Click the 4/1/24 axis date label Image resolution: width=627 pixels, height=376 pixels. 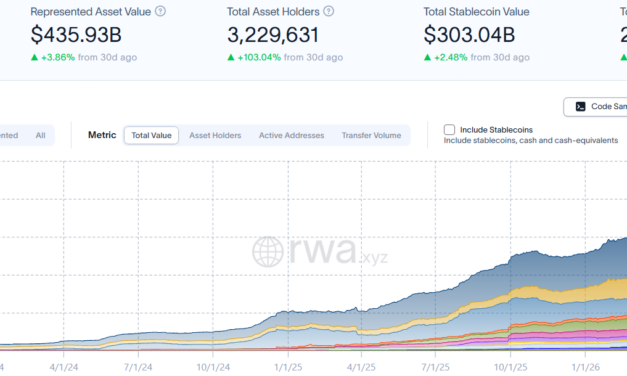pyautogui.click(x=64, y=367)
